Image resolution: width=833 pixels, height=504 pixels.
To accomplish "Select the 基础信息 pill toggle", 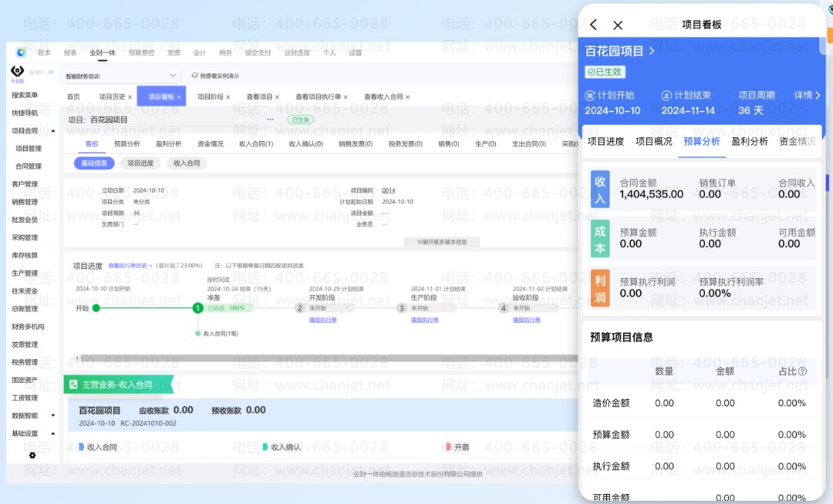I will (x=94, y=163).
